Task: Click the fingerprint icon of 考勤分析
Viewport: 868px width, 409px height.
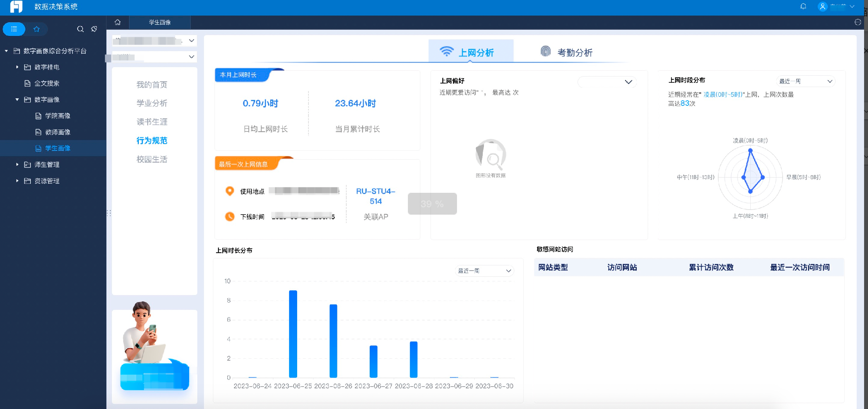Action: pos(546,51)
